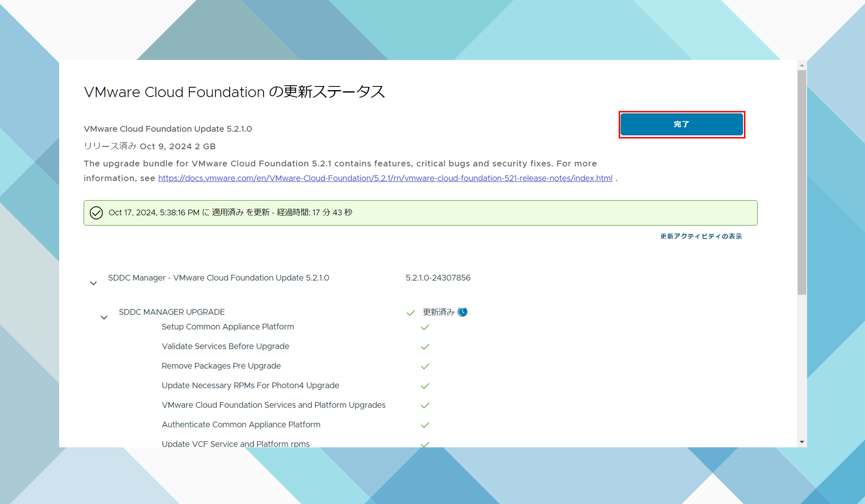Click the 'SDDC MANAGER UPGRADE' label
This screenshot has width=865, height=504.
click(172, 312)
